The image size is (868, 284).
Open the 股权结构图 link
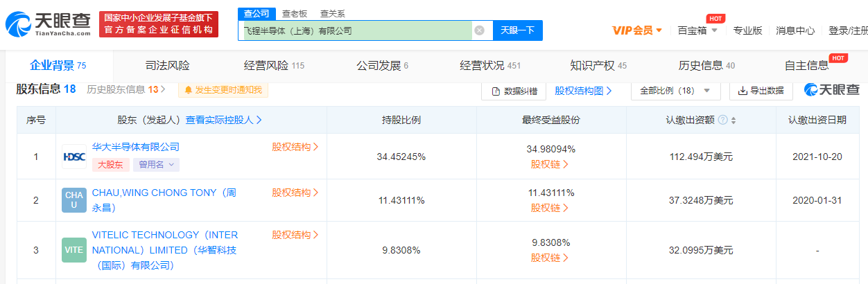pyautogui.click(x=584, y=91)
